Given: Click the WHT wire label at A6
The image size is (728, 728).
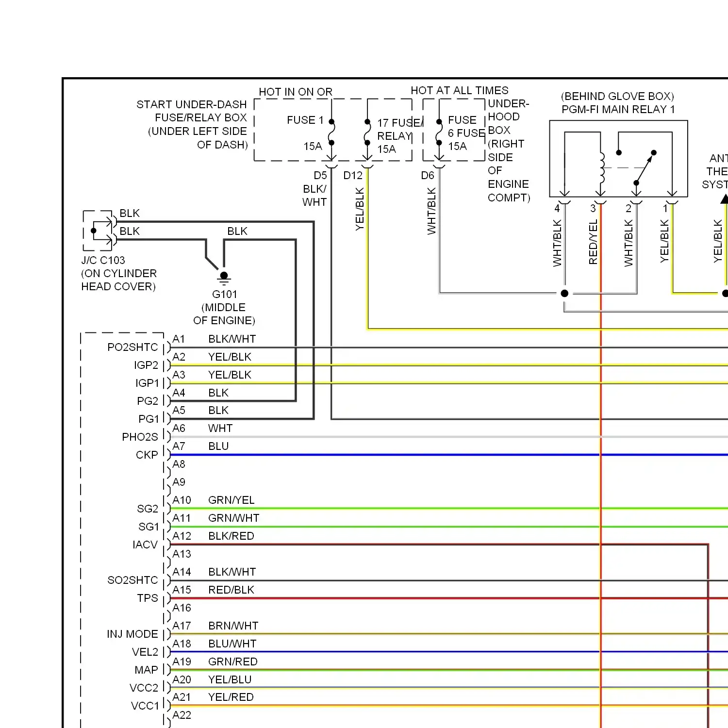Looking at the screenshot, I should point(220,428).
